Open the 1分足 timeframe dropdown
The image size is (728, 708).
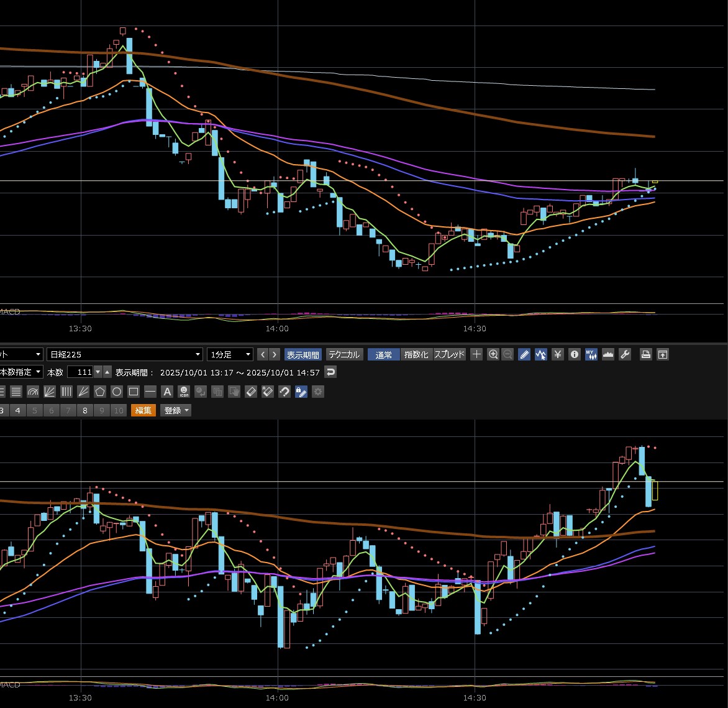coord(230,354)
